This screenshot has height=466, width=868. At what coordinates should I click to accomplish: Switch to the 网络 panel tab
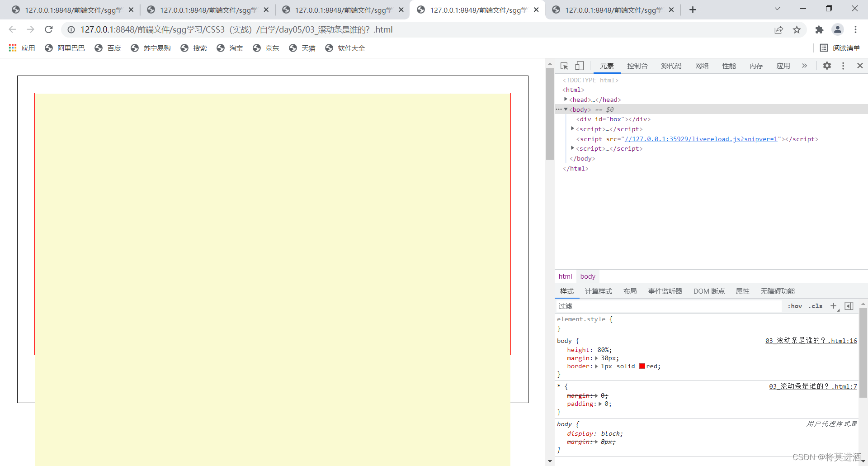pos(702,66)
